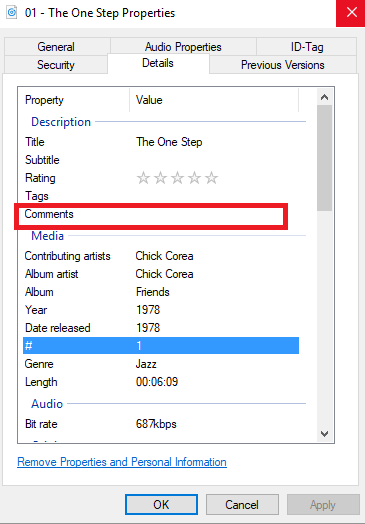Set rating to three stars

(x=177, y=178)
